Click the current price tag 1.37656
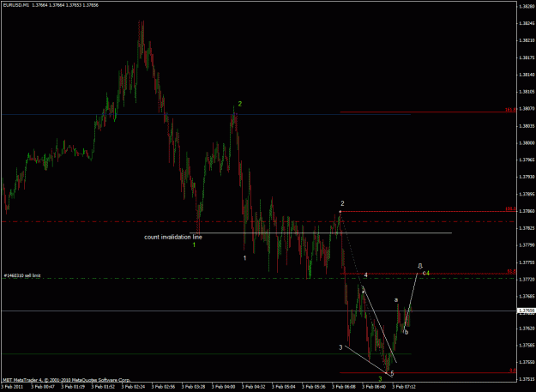Image resolution: width=536 pixels, height=392 pixels. pyautogui.click(x=525, y=311)
